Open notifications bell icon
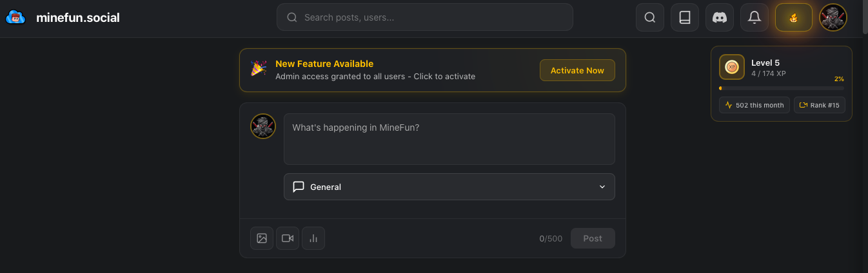The image size is (868, 273). (x=755, y=17)
